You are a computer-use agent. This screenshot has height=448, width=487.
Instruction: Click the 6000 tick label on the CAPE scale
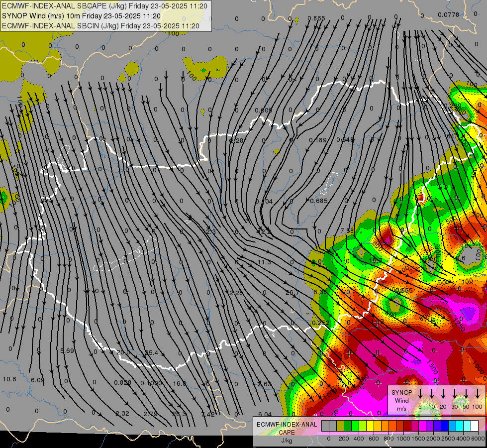(478, 439)
